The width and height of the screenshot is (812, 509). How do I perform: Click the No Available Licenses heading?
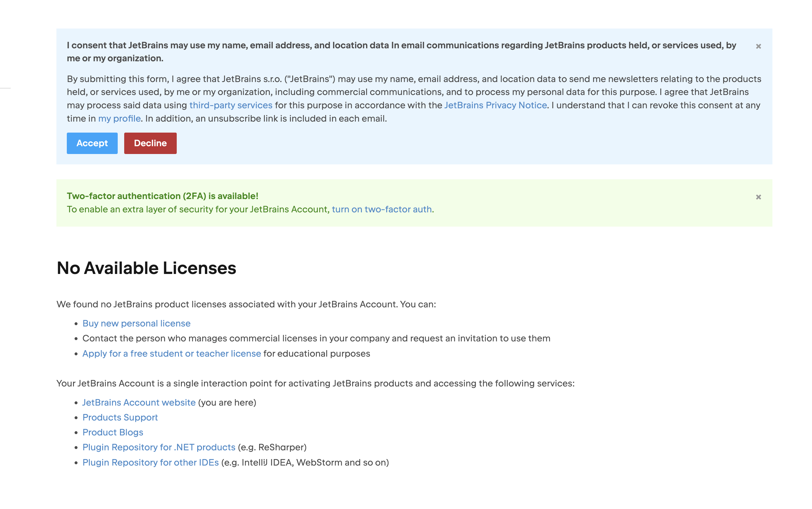[x=146, y=268]
